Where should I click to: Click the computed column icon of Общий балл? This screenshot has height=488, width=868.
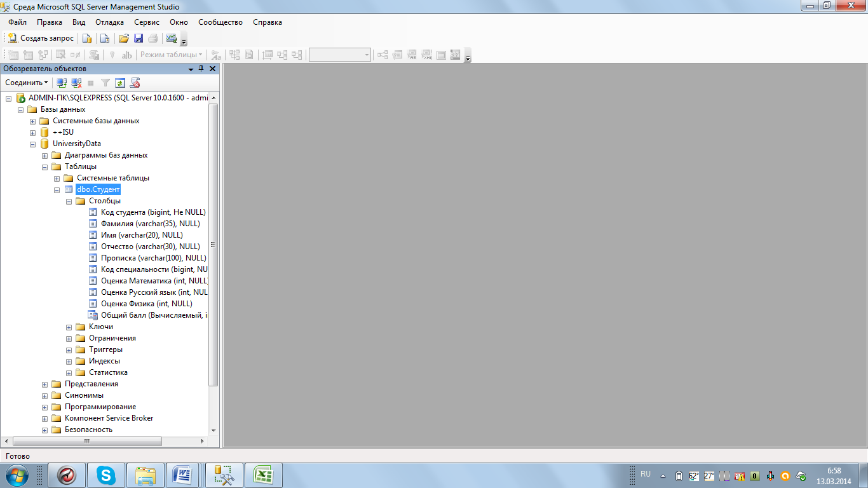93,315
